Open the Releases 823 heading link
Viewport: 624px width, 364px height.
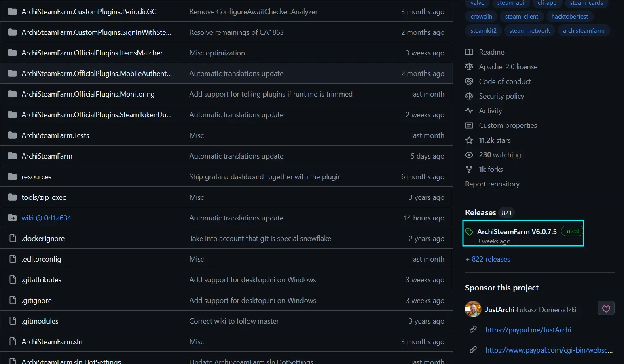[489, 213]
